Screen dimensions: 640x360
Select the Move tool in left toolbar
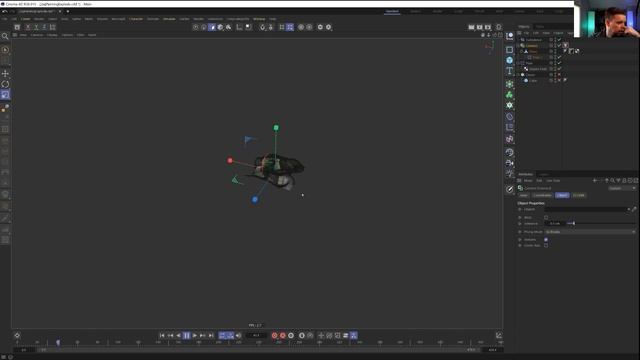point(5,73)
